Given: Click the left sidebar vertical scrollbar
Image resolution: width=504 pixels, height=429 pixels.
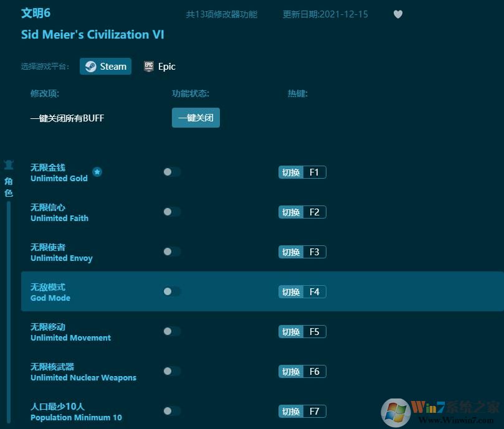Looking at the screenshot, I should coord(9,311).
